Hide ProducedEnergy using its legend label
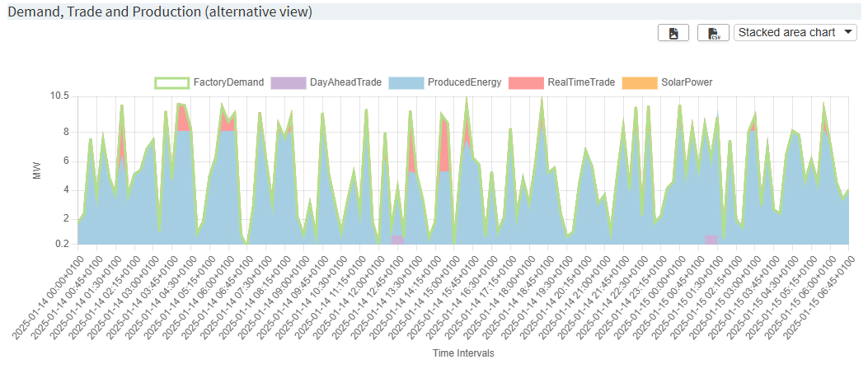868x369 pixels. [x=463, y=82]
